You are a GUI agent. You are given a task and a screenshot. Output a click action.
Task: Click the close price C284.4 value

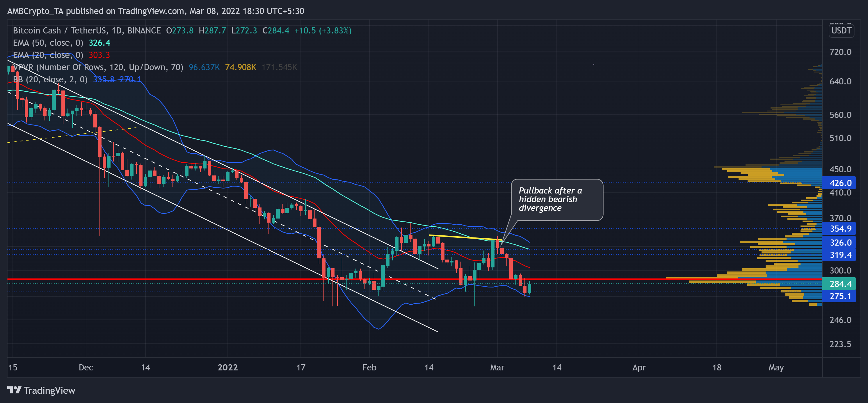276,31
